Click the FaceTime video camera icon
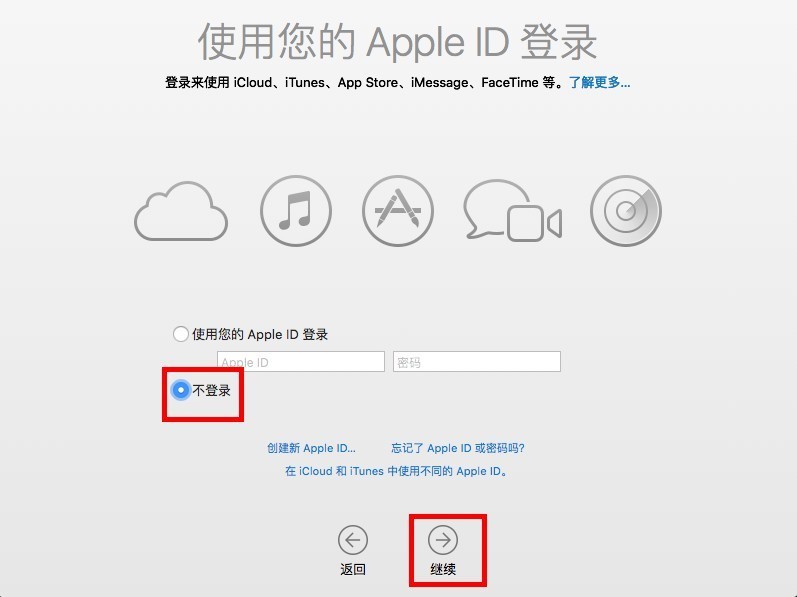The image size is (797, 597). point(535,224)
